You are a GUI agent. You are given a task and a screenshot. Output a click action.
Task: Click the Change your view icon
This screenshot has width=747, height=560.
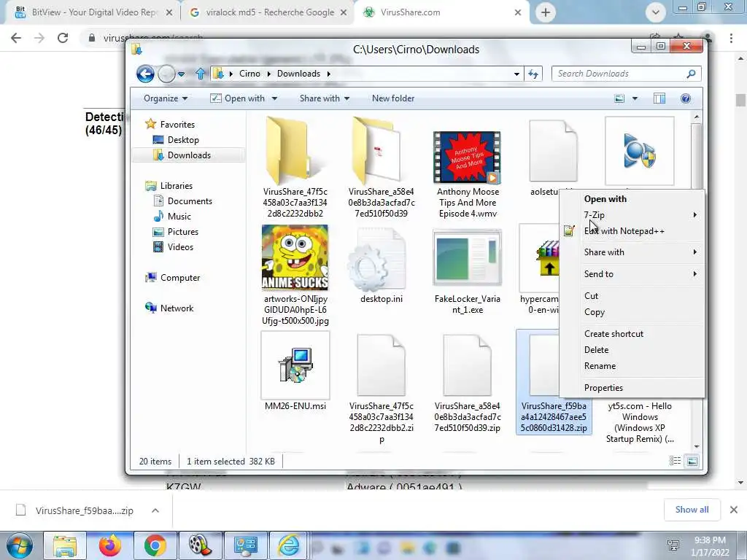click(x=619, y=98)
